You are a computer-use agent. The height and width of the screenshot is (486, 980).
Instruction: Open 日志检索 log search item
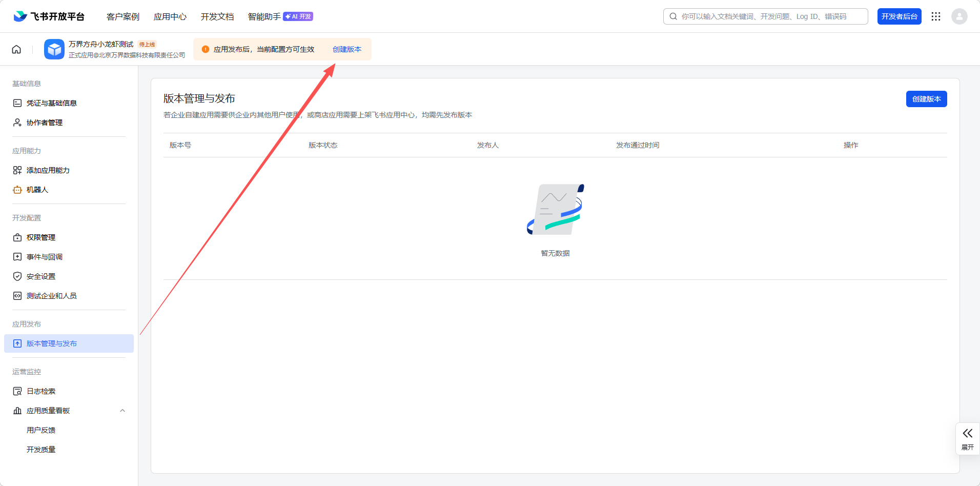[x=41, y=391]
